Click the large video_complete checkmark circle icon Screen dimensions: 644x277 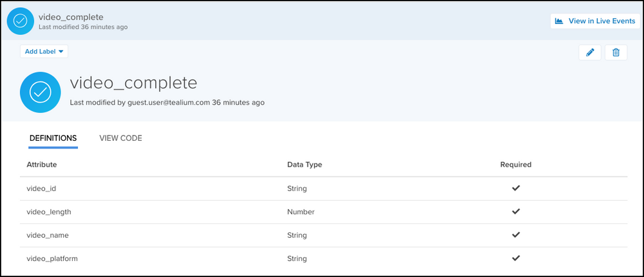click(x=41, y=92)
